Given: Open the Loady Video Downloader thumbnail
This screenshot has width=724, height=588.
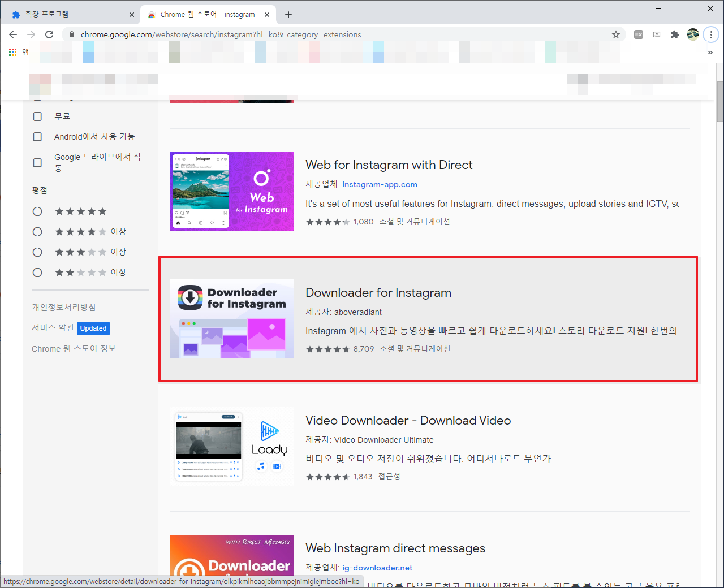Looking at the screenshot, I should coord(232,447).
